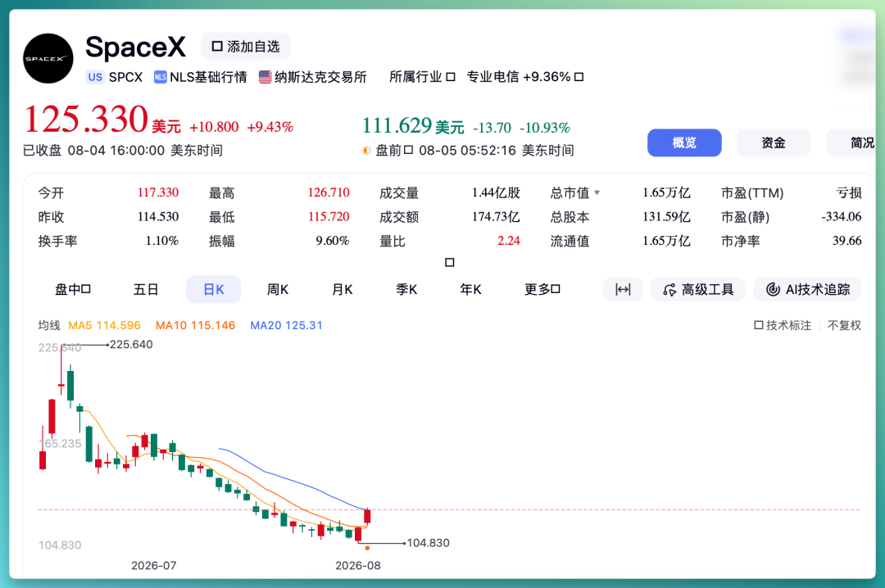The width and height of the screenshot is (885, 588).
Task: Click MA10 115.146 indicator label
Action: pyautogui.click(x=195, y=326)
